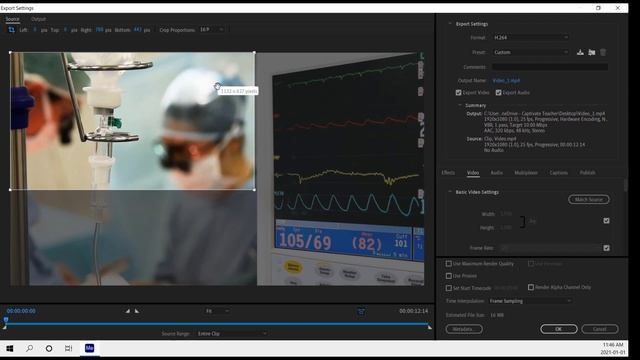
Task: Click the Delete Preset trash icon
Action: pyautogui.click(x=603, y=52)
